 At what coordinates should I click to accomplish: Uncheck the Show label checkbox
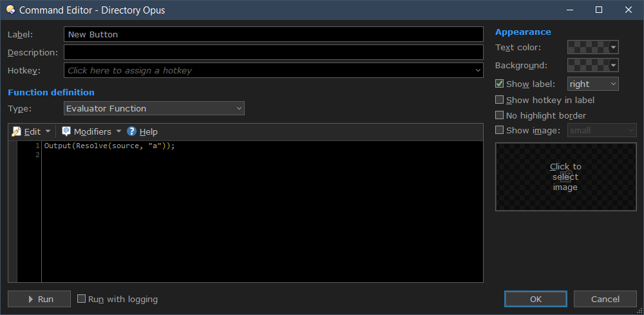point(500,84)
